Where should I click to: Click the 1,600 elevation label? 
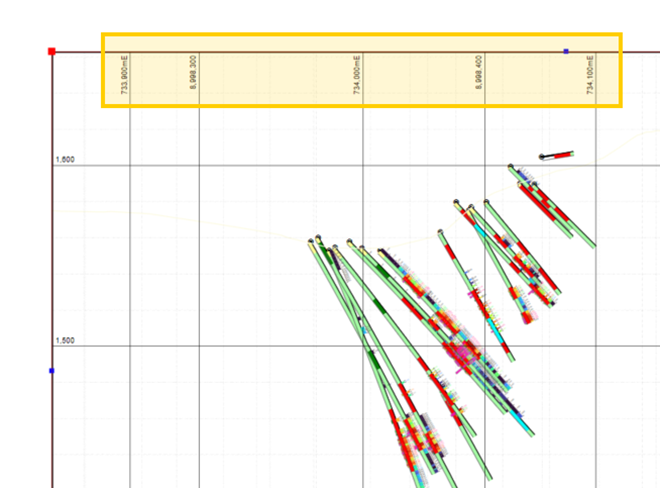65,160
